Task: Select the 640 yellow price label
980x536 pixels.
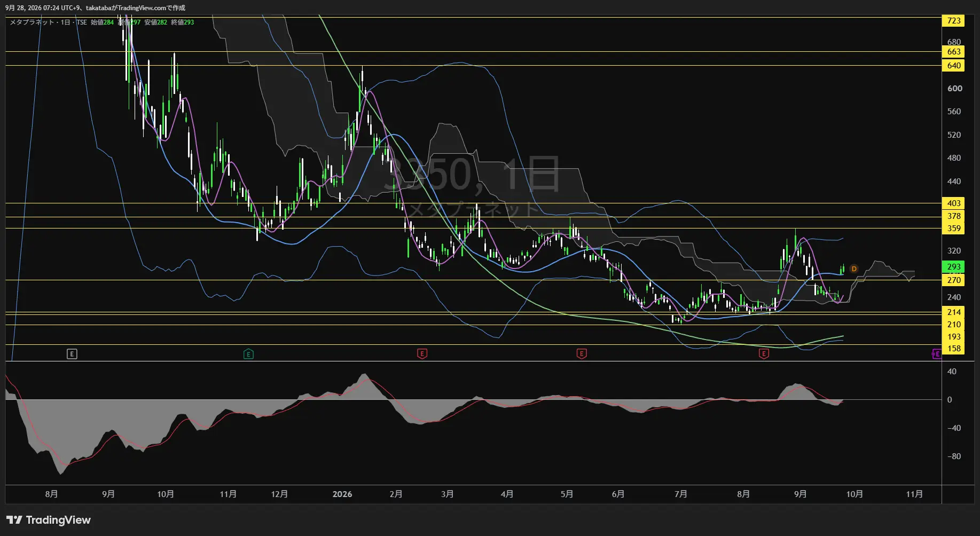Action: [x=954, y=65]
